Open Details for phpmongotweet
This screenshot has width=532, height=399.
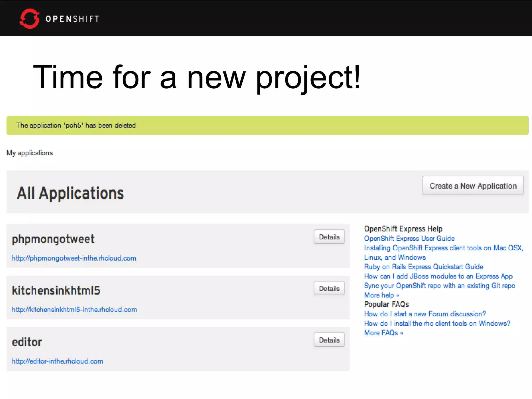coord(329,237)
